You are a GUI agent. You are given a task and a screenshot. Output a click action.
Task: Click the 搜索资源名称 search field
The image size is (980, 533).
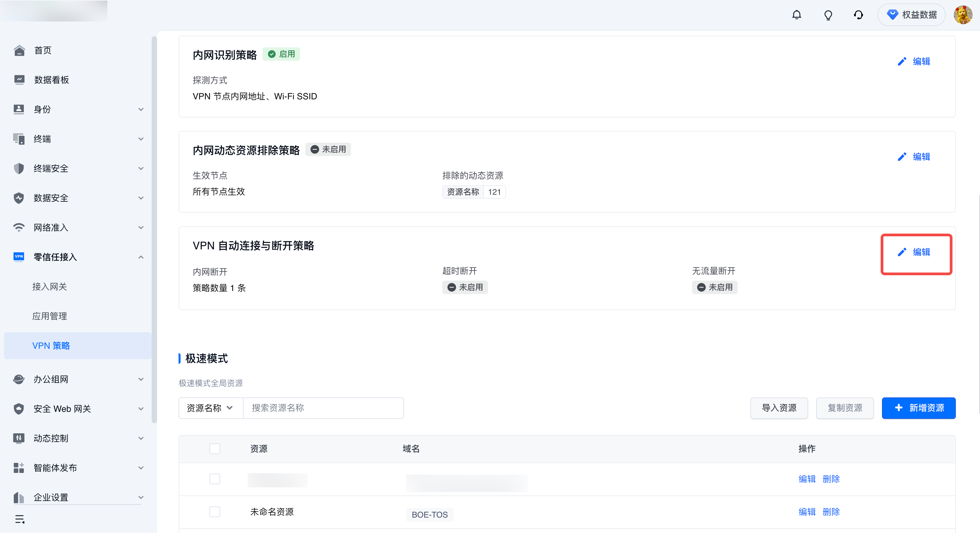[324, 408]
